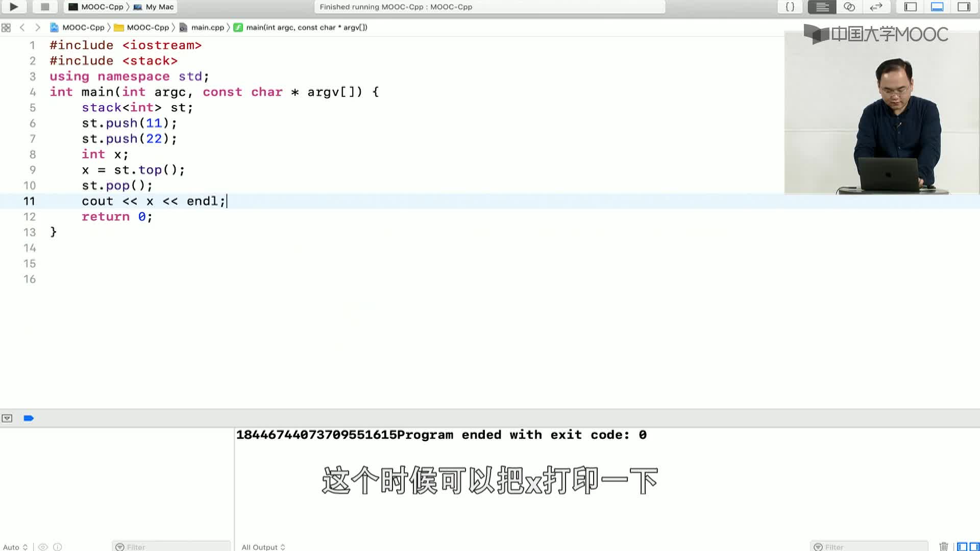Click on '#include <iostream>' line
Screen dimensions: 980x551
coord(126,45)
